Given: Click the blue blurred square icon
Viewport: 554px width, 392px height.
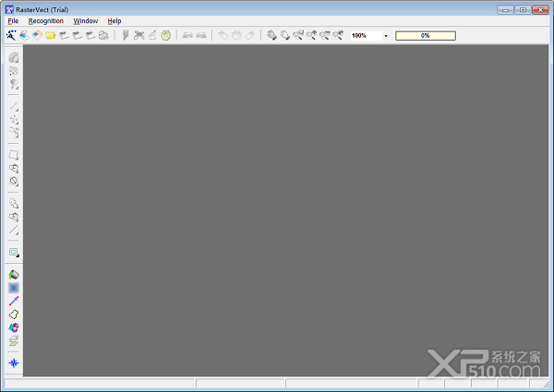Looking at the screenshot, I should coord(14,288).
